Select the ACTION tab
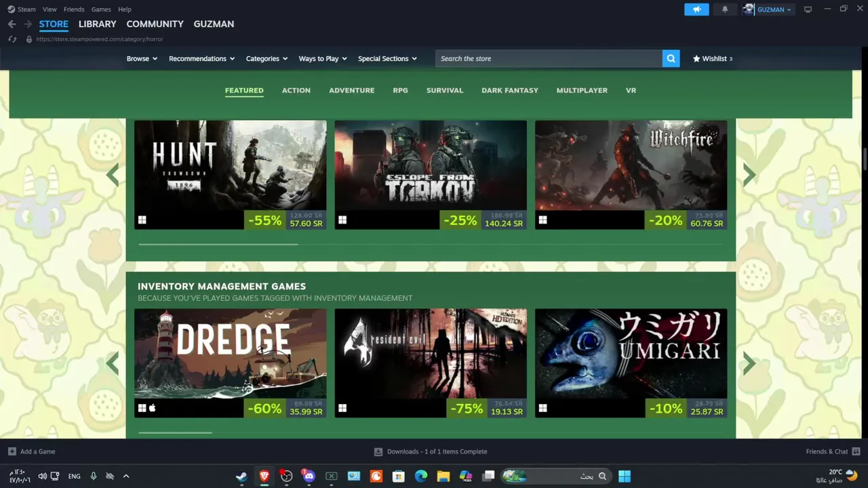Viewport: 868px width, 488px height. [x=296, y=90]
